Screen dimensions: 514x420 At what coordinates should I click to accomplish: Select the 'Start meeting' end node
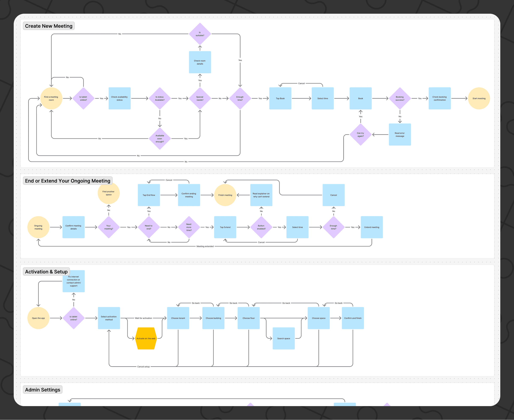coord(479,99)
